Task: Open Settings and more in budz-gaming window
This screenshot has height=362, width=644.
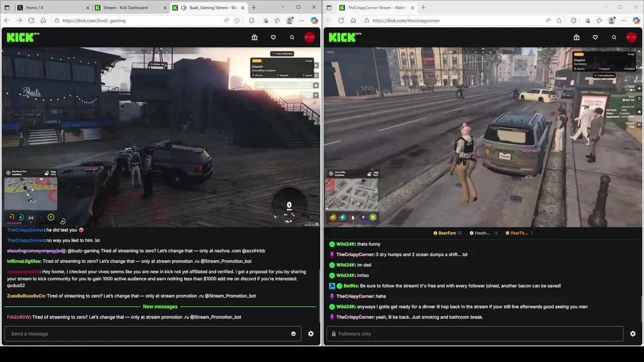Action: pyautogui.click(x=301, y=21)
